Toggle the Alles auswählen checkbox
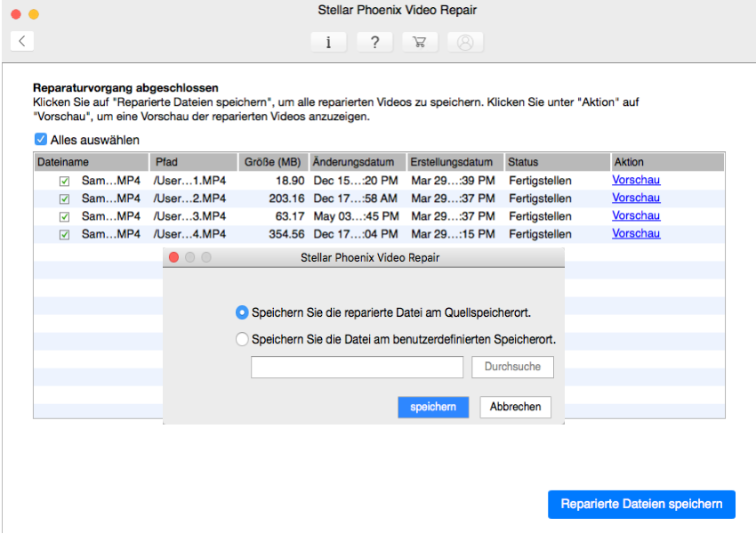 [41, 140]
